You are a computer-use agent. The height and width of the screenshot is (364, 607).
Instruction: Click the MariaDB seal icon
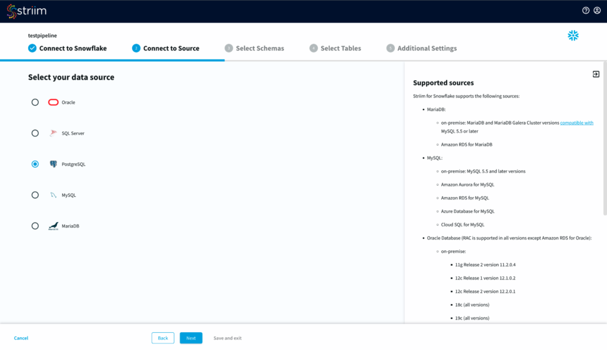[x=53, y=226]
